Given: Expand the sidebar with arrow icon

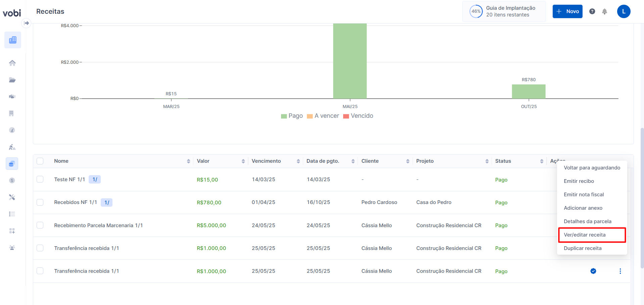Looking at the screenshot, I should [x=27, y=23].
